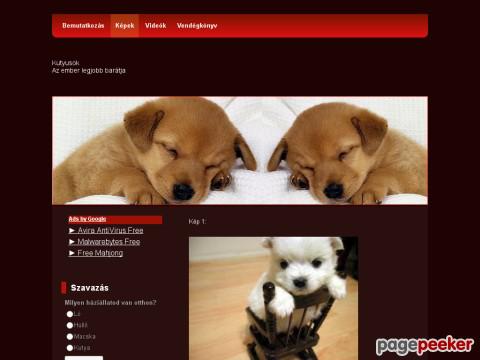Click the sleeping puppies banner image
The height and width of the screenshot is (360, 480).
coord(240,150)
